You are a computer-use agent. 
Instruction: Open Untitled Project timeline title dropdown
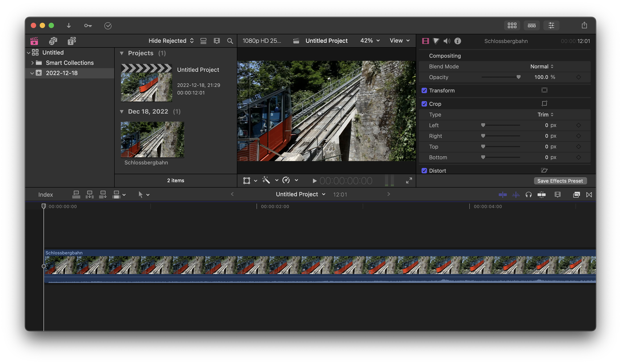pos(301,194)
